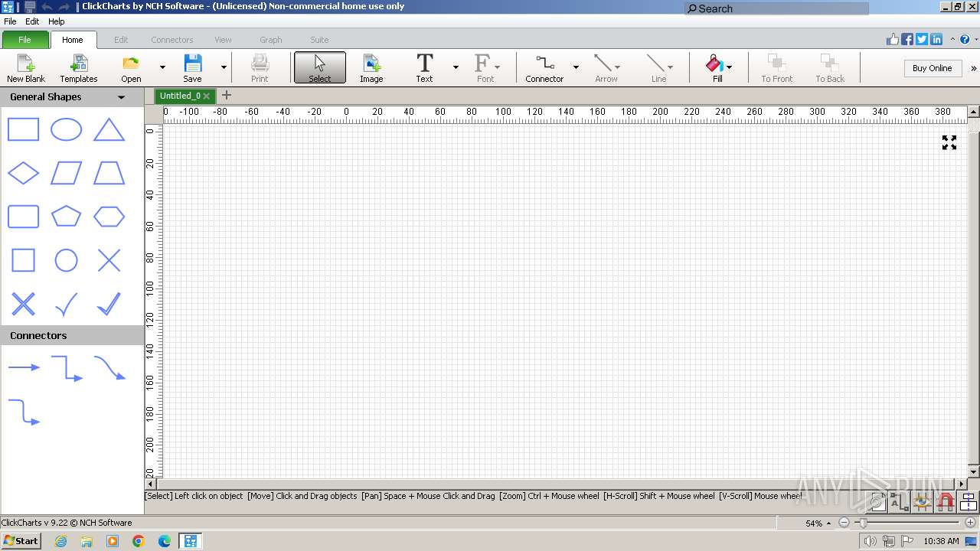Select the circle shape

(x=66, y=260)
